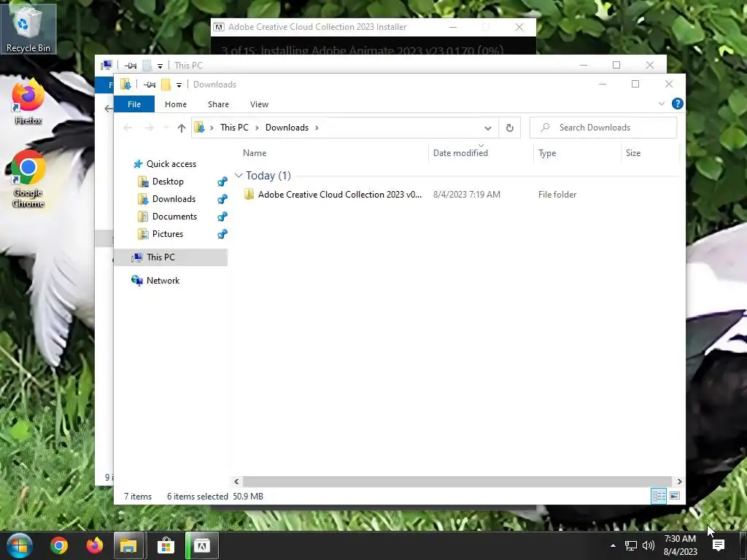The height and width of the screenshot is (560, 747).
Task: Refresh the Downloads folder view
Action: (x=510, y=128)
